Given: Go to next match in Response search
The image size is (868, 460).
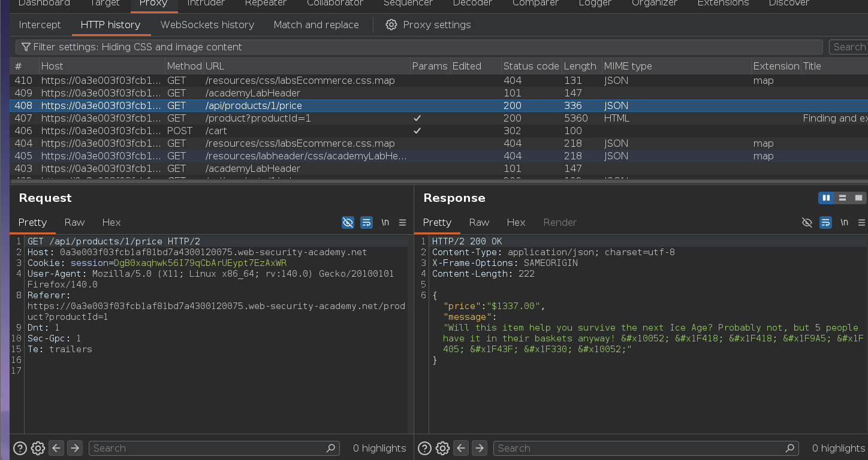Looking at the screenshot, I should coord(479,448).
